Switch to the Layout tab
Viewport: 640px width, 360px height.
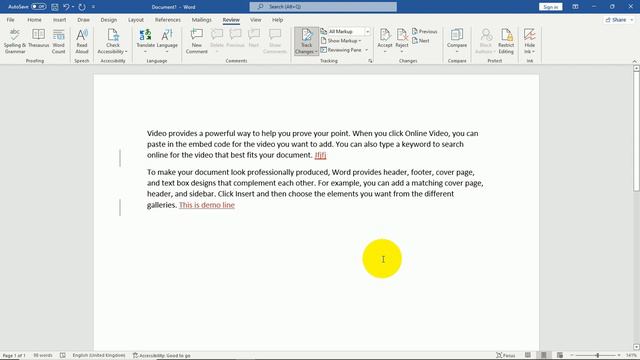136,20
